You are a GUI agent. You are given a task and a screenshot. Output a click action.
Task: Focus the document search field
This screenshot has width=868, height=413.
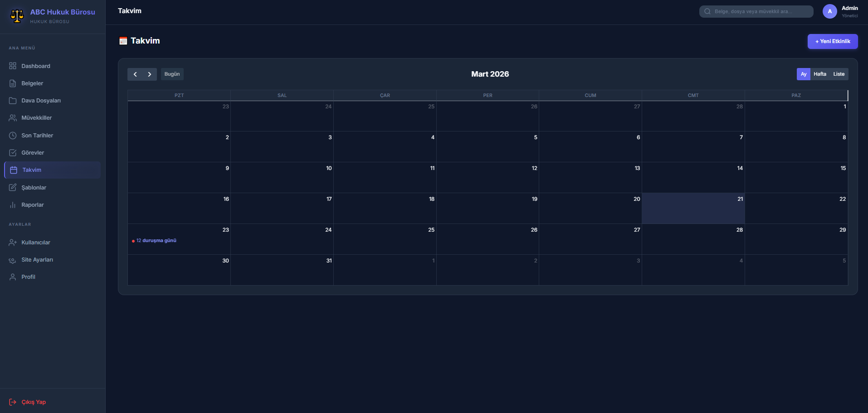click(x=756, y=11)
